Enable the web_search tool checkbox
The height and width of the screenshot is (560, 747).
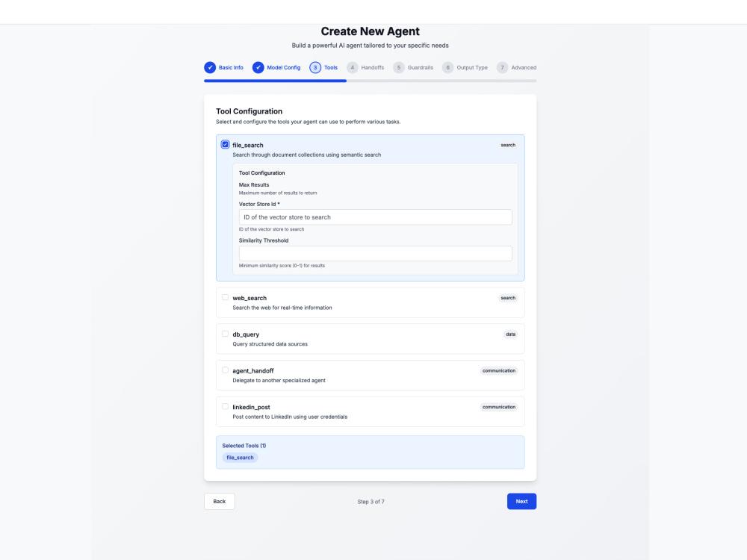[x=226, y=297]
